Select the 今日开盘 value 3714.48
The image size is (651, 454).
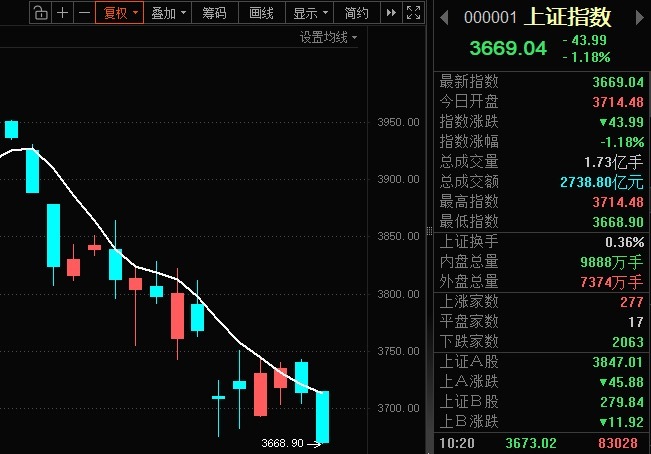[618, 102]
